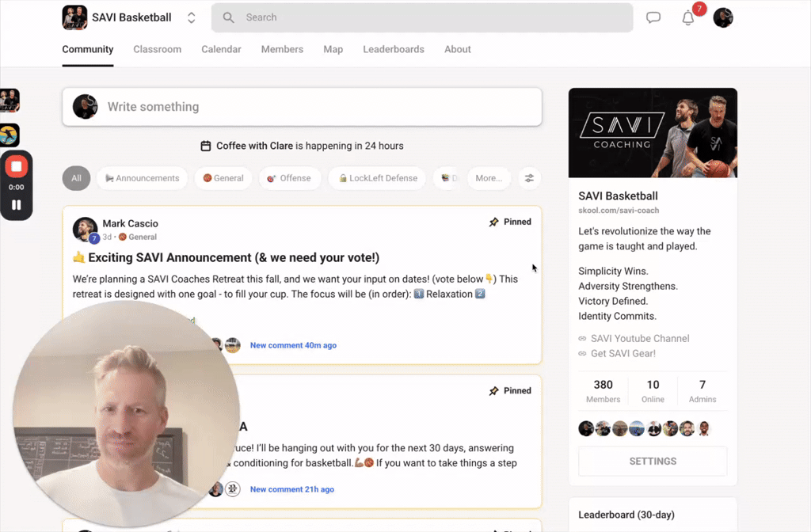This screenshot has width=811, height=532.
Task: Filter posts by LockLeft Defense
Action: tap(378, 178)
